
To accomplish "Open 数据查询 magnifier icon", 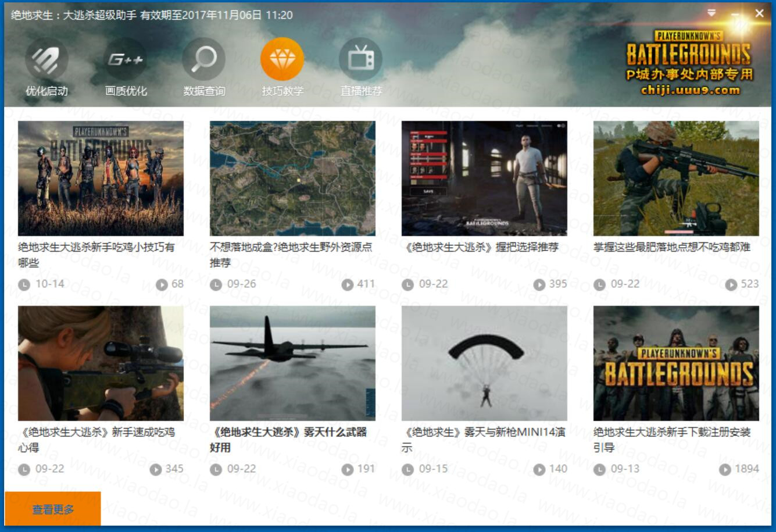I will click(x=203, y=59).
